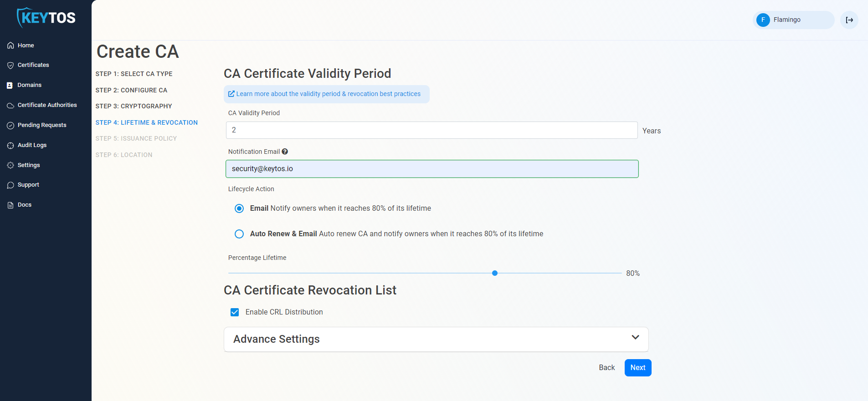Go to Domains page
Image resolution: width=868 pixels, height=401 pixels.
coord(30,85)
